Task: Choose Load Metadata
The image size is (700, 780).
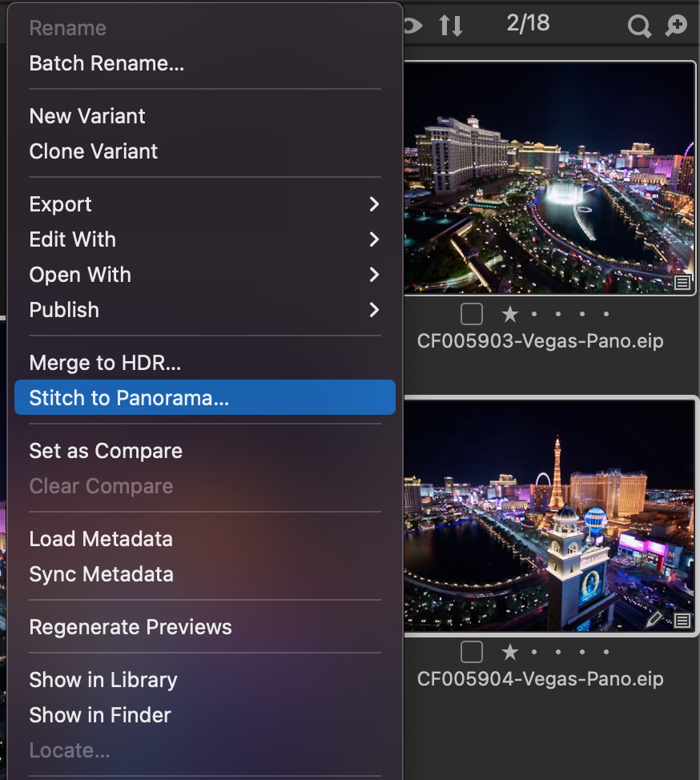Action: 205,539
